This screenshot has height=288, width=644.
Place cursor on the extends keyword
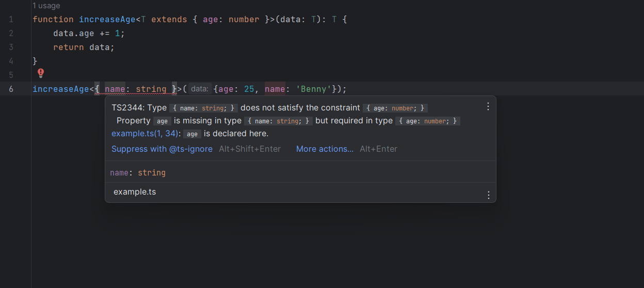(x=169, y=20)
